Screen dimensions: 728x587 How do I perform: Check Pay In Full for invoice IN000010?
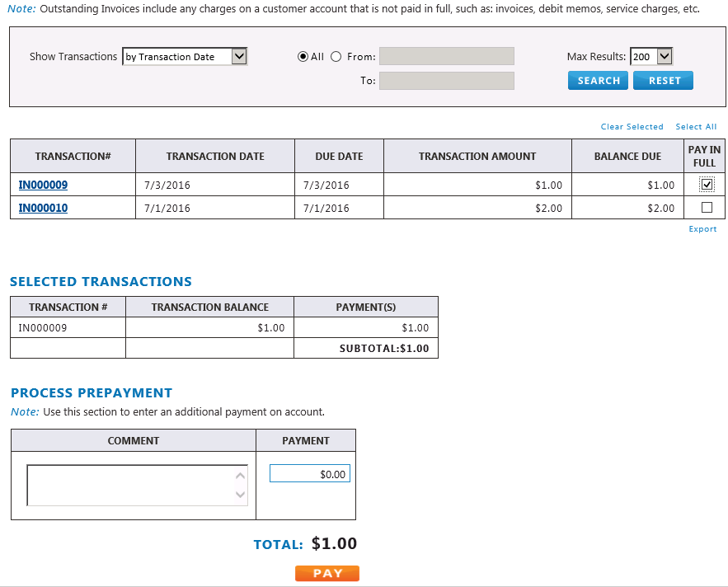(x=706, y=208)
